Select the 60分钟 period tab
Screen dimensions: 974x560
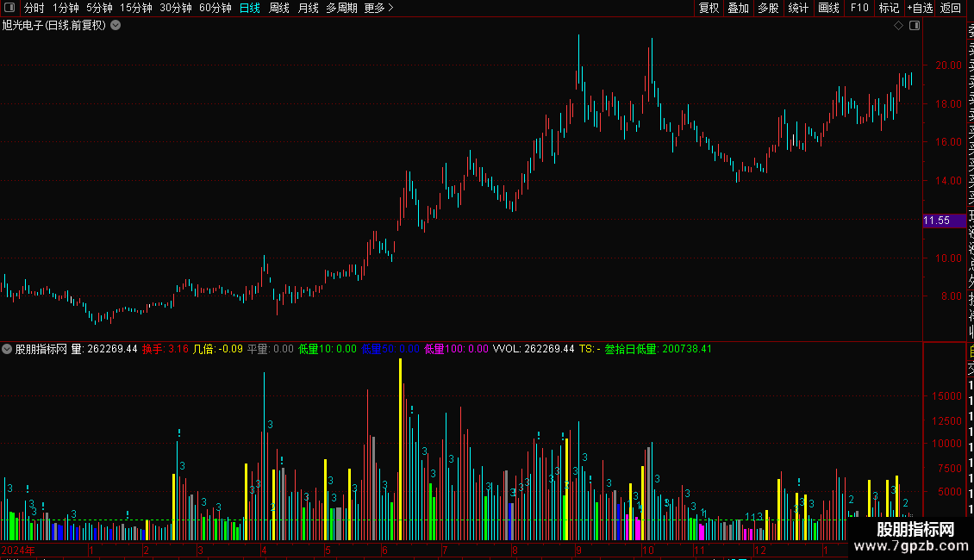215,8
